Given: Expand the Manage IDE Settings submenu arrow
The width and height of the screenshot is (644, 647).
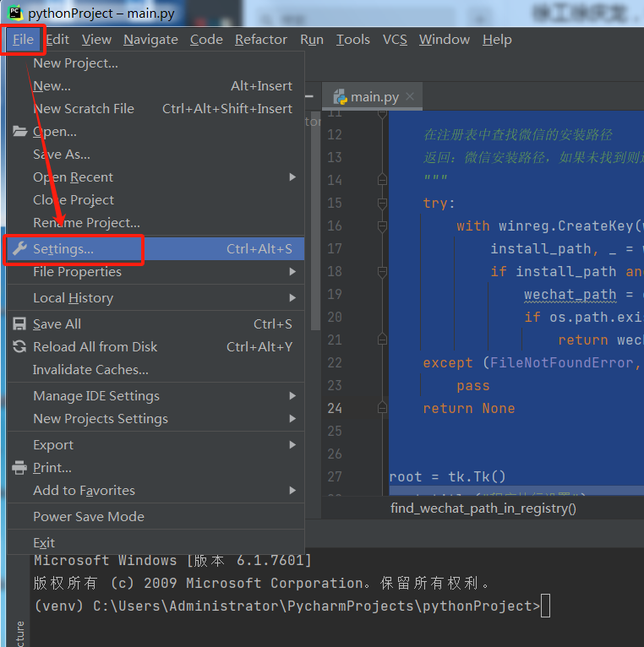Looking at the screenshot, I should click(292, 396).
